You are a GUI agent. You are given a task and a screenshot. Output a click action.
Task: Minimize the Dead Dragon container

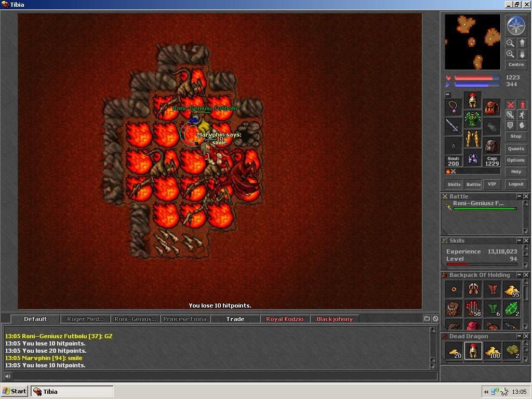coord(519,336)
